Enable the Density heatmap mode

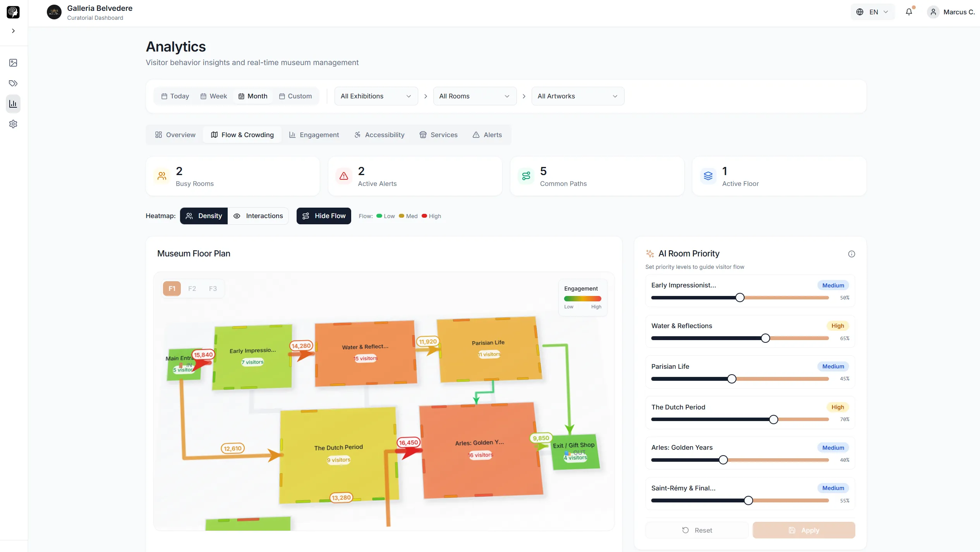point(204,216)
